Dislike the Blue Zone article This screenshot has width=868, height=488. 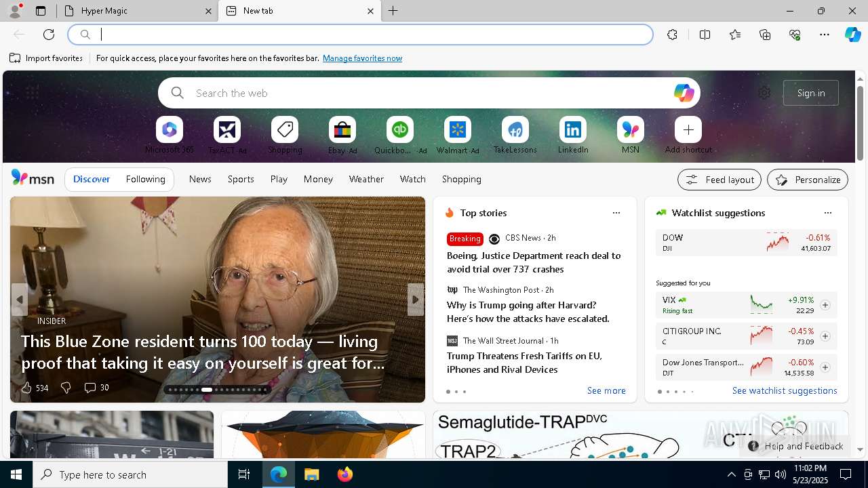[66, 388]
